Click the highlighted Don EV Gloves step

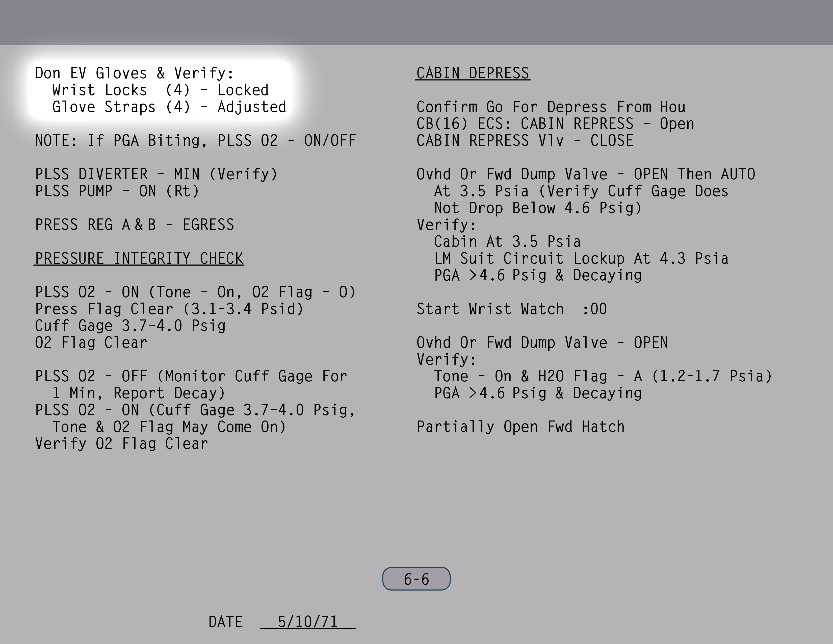point(134,73)
